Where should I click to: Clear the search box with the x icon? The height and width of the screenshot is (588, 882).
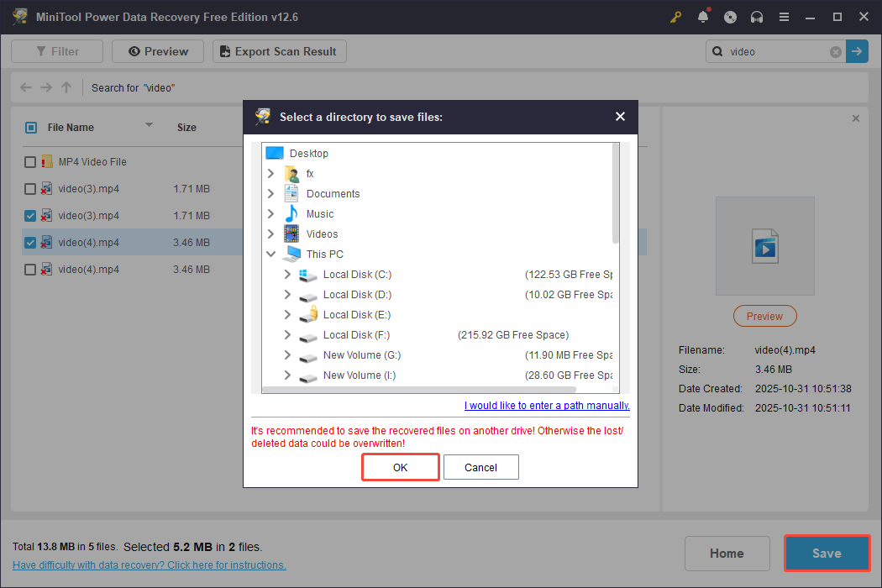[835, 51]
